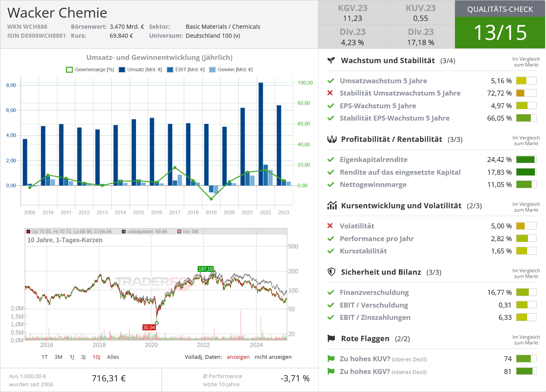
Task: Click the checkmark next to Finanzverschuldung
Action: click(x=330, y=292)
